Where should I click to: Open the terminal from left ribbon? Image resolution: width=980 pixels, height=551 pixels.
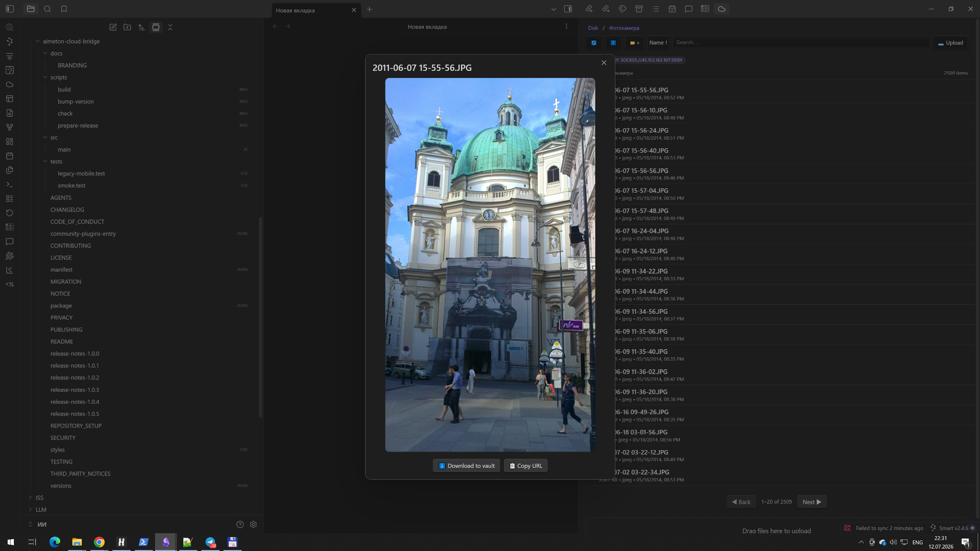click(10, 185)
